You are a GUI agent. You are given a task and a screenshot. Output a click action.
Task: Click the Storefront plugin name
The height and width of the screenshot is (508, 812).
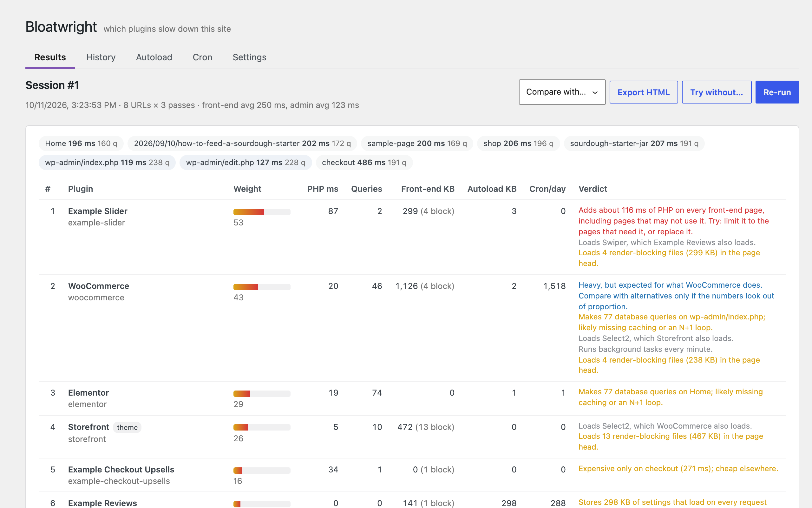coord(88,427)
